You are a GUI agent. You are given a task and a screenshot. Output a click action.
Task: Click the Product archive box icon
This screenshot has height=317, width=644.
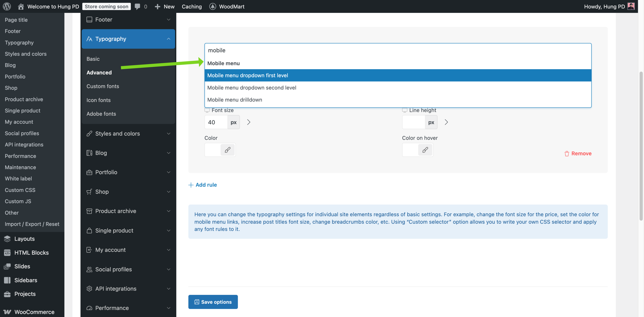89,211
